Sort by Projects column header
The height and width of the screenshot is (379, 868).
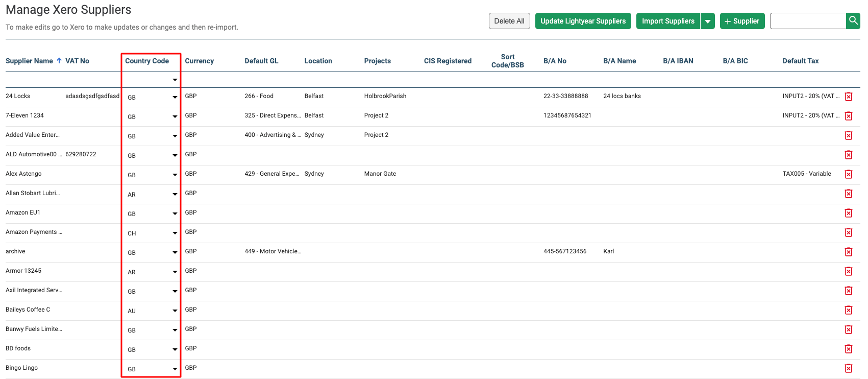[x=377, y=61]
